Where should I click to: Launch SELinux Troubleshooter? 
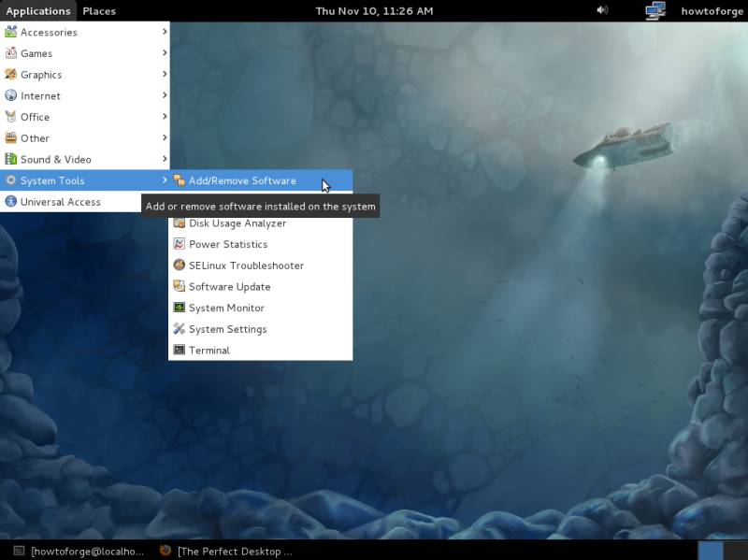coord(261,266)
